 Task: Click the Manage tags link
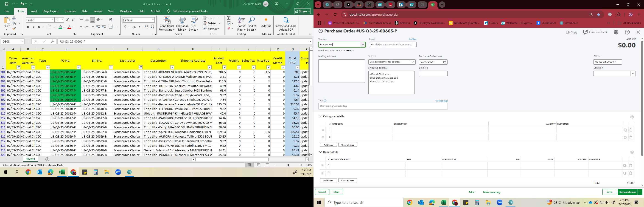(441, 101)
